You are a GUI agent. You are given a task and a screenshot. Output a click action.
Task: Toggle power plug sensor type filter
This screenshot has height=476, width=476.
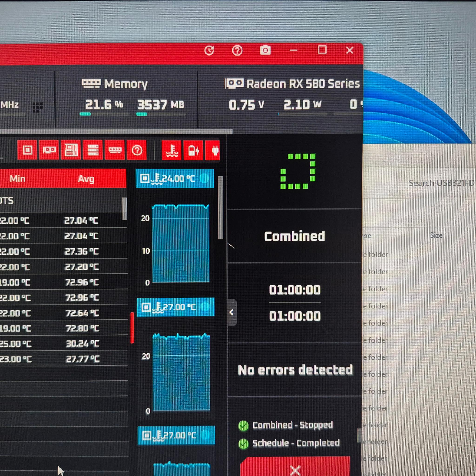coord(213,150)
